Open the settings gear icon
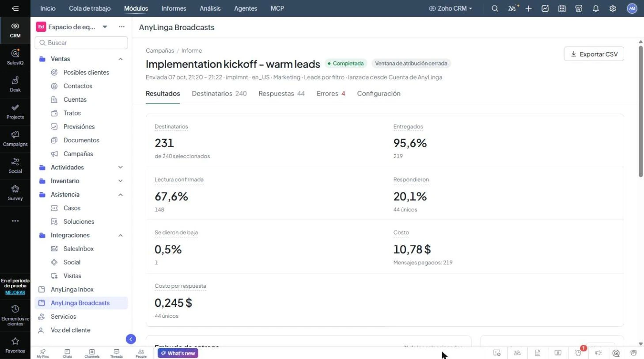 (x=613, y=8)
